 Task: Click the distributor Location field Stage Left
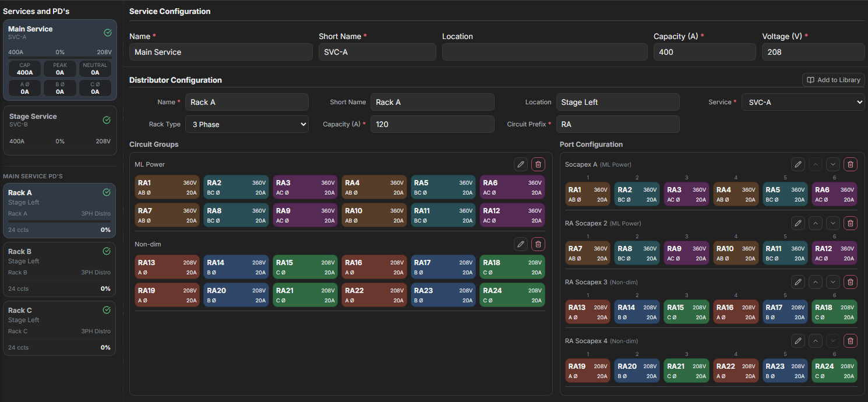tap(618, 102)
